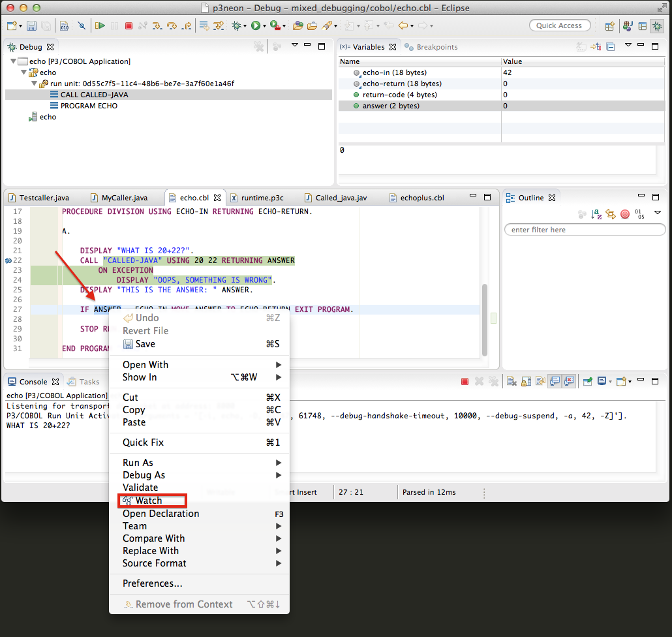Choose Quick Fix in context menu
Viewport: 672px width, 637px height.
click(x=199, y=443)
